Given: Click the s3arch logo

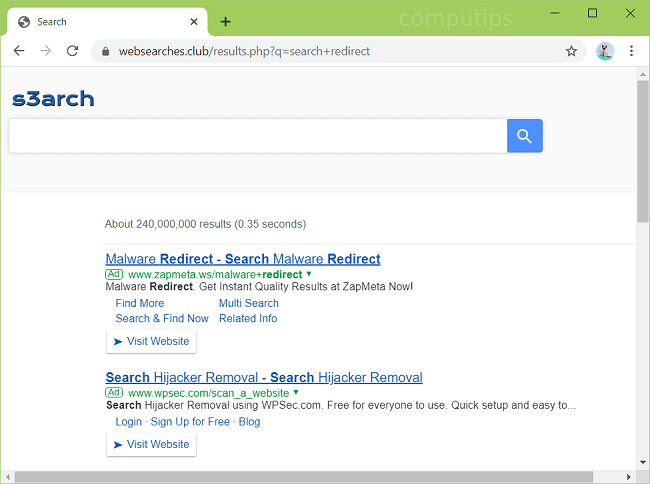Looking at the screenshot, I should (53, 99).
